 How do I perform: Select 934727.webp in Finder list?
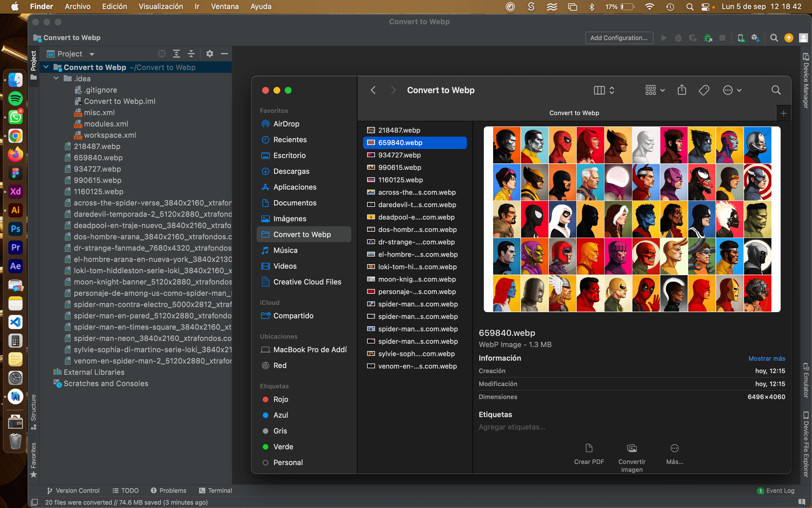[415, 155]
